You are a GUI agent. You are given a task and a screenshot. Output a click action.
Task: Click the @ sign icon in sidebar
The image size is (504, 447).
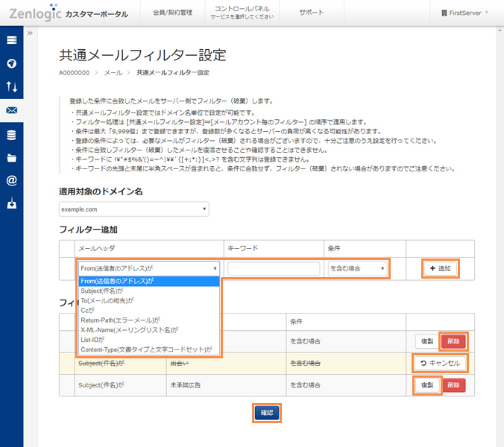pyautogui.click(x=12, y=180)
